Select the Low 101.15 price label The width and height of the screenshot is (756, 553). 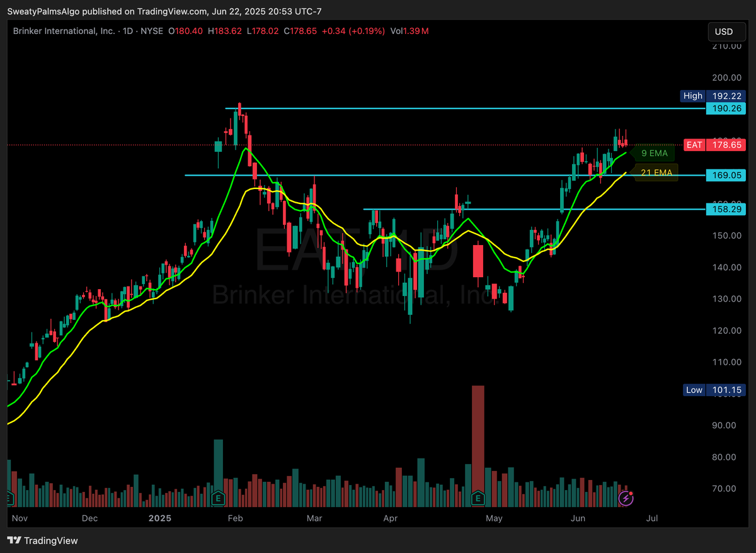[714, 390]
